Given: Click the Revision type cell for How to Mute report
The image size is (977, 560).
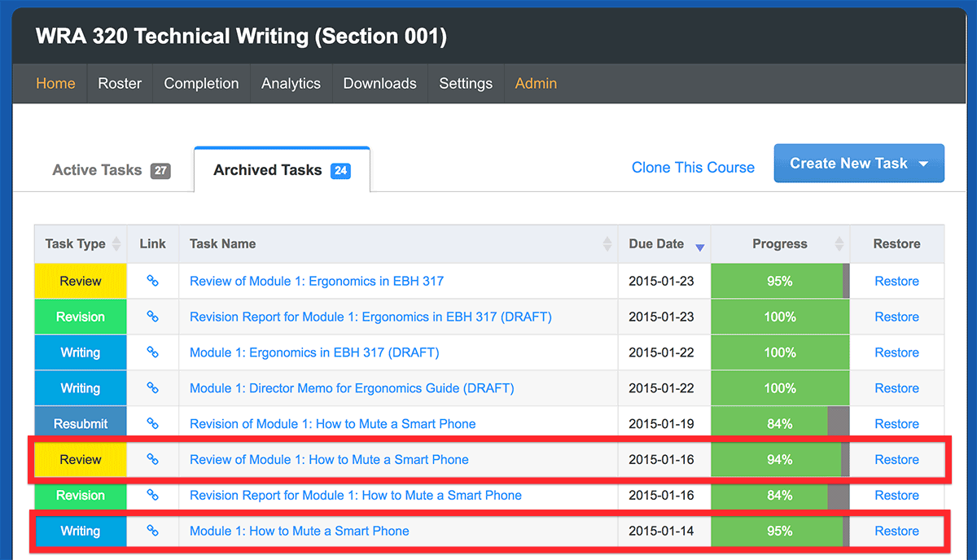Looking at the screenshot, I should (81, 496).
